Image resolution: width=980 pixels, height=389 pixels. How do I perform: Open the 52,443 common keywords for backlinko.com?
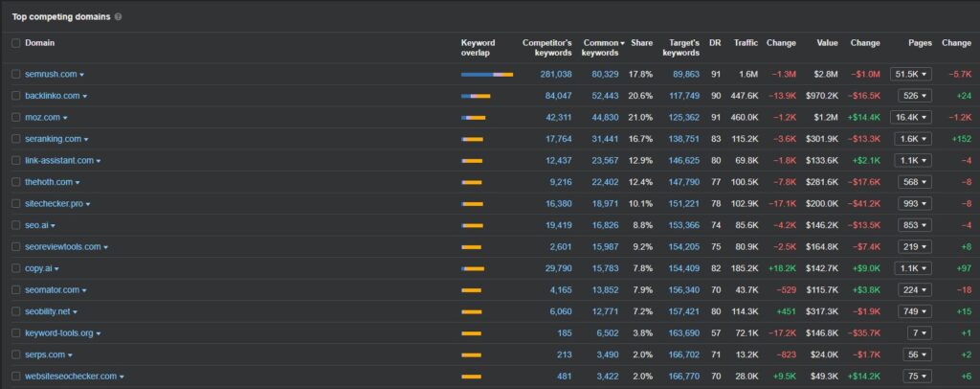tap(604, 96)
